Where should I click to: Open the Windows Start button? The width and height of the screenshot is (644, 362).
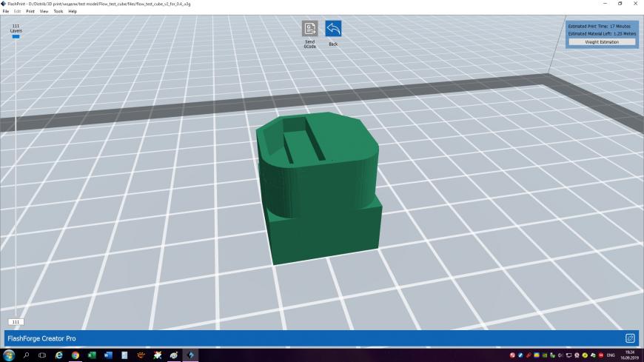pyautogui.click(x=9, y=355)
